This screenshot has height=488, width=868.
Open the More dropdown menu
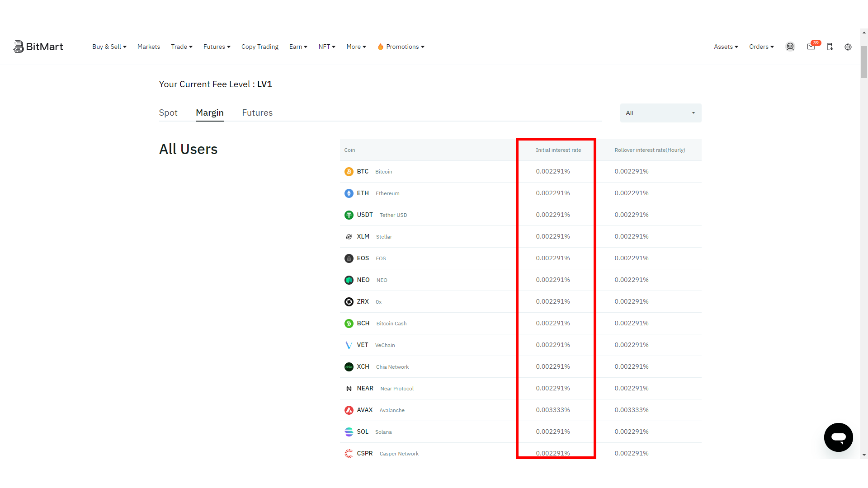(356, 47)
